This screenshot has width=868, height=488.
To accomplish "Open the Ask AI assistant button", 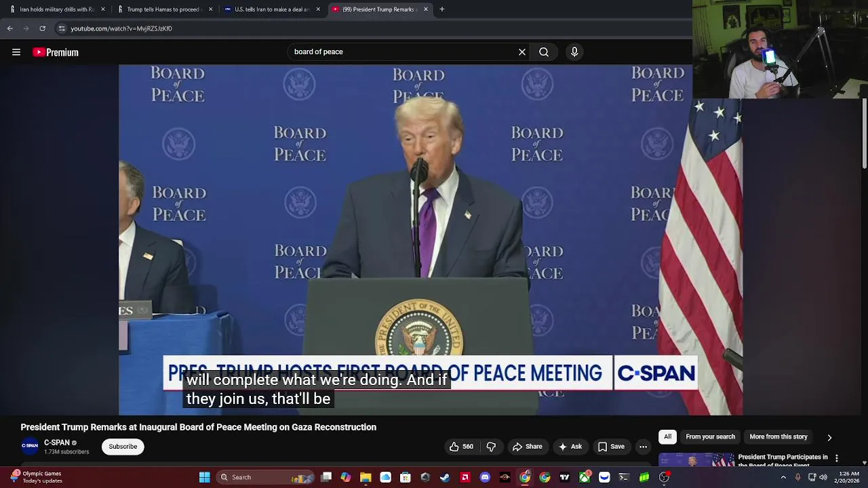I will click(570, 447).
